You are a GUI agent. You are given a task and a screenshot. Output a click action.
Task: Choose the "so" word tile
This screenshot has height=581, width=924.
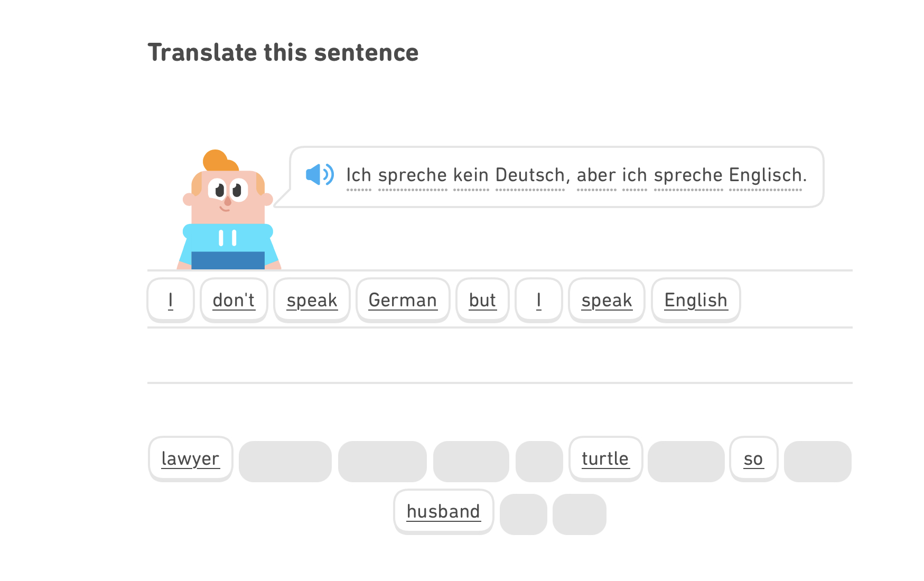(x=753, y=458)
